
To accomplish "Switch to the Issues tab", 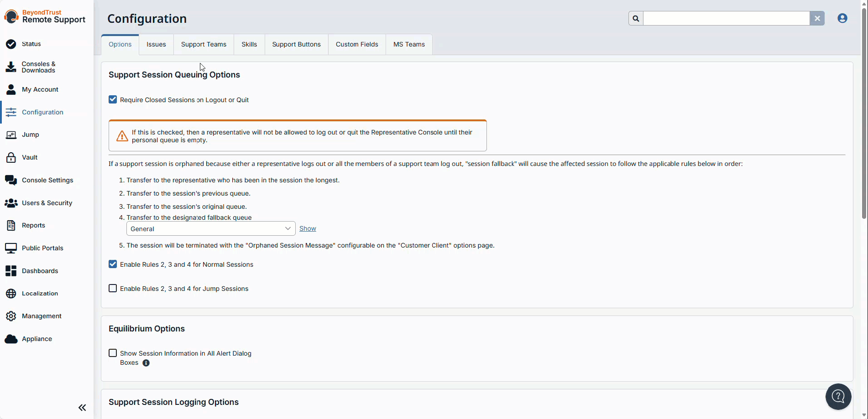I will pyautogui.click(x=156, y=44).
